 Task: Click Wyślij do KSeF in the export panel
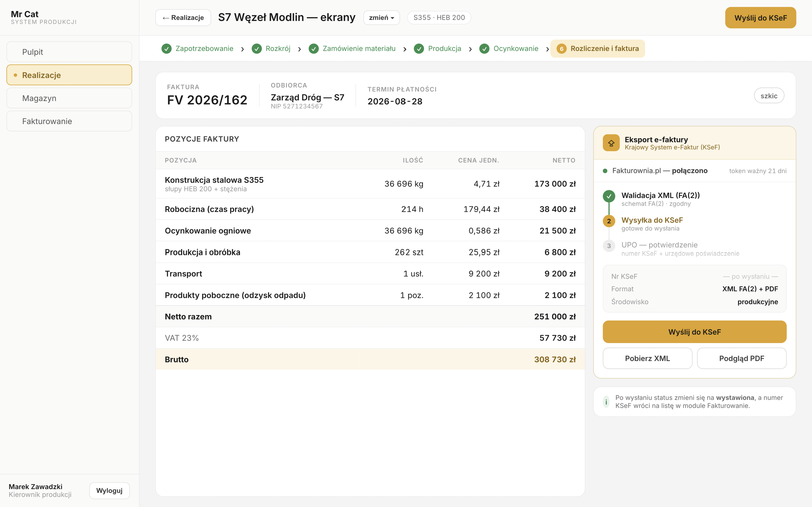click(x=695, y=332)
